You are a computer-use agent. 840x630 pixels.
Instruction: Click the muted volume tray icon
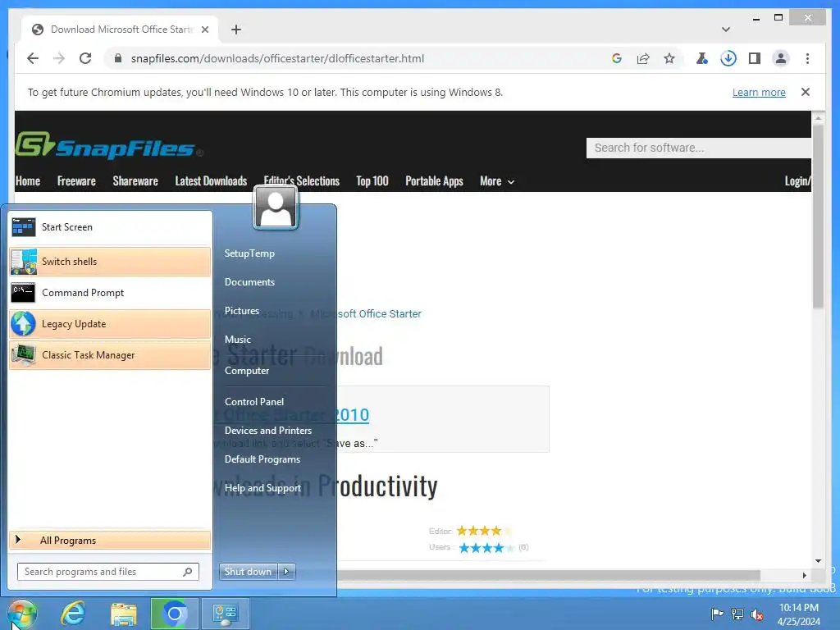757,614
